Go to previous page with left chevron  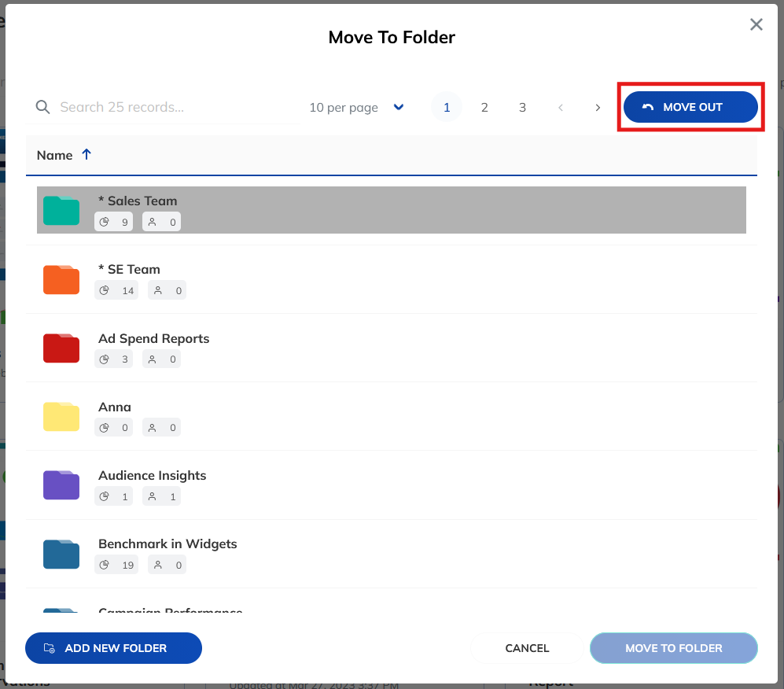tap(561, 108)
